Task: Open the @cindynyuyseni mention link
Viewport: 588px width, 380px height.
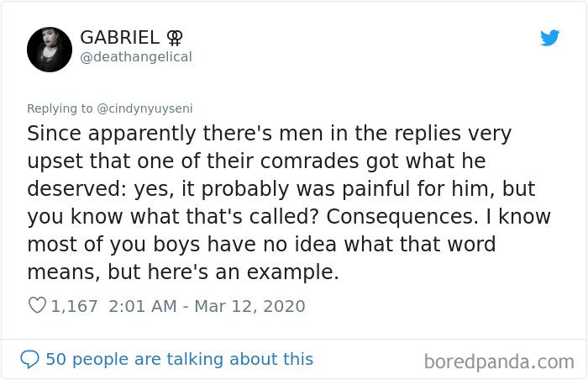Action: 144,108
